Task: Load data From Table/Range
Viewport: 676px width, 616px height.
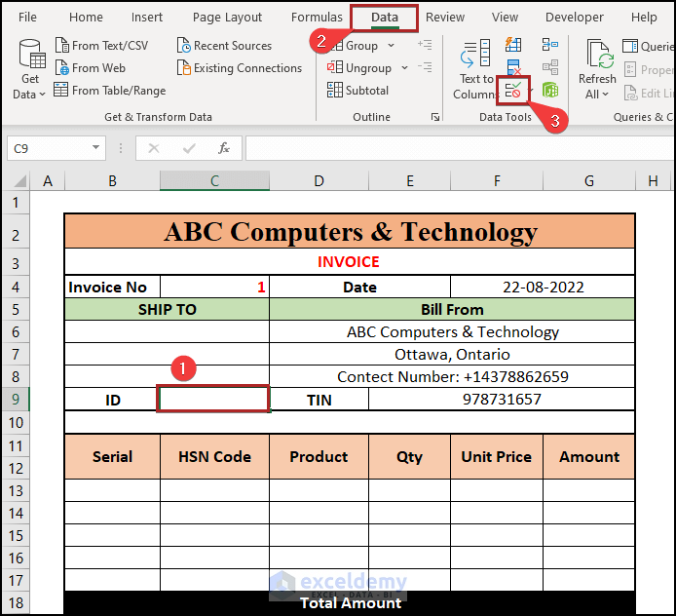Action: tap(110, 90)
